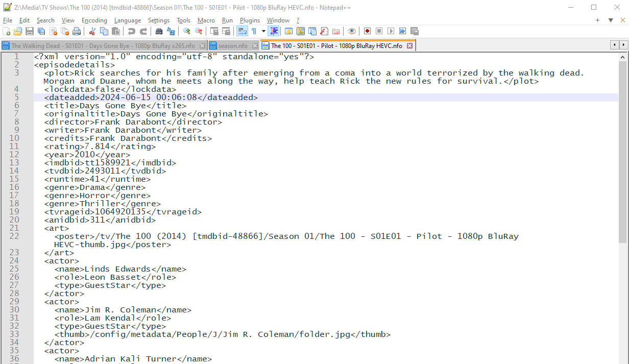Viewport: 629px width, 364px height.
Task: Click line 12 containing year 2010
Action: [x=102, y=155]
